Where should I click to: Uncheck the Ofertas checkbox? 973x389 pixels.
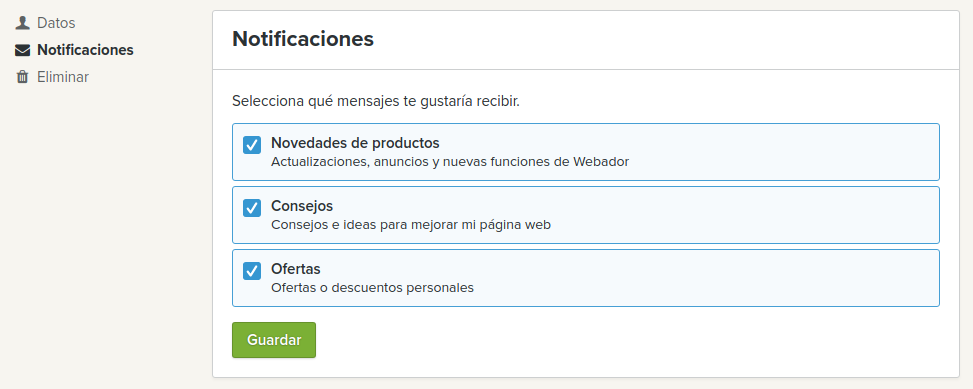pos(251,271)
